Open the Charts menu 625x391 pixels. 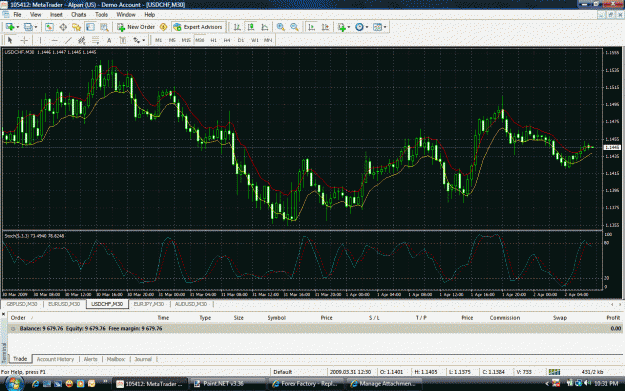coord(79,15)
